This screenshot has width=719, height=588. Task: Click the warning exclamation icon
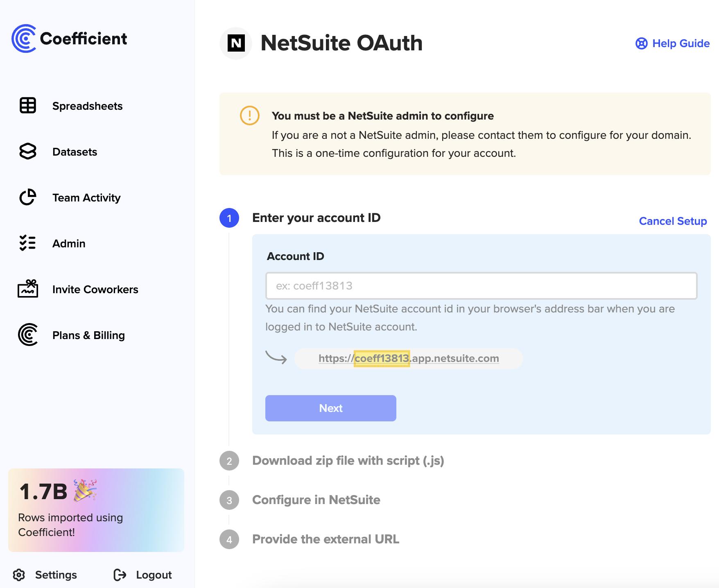tap(249, 115)
